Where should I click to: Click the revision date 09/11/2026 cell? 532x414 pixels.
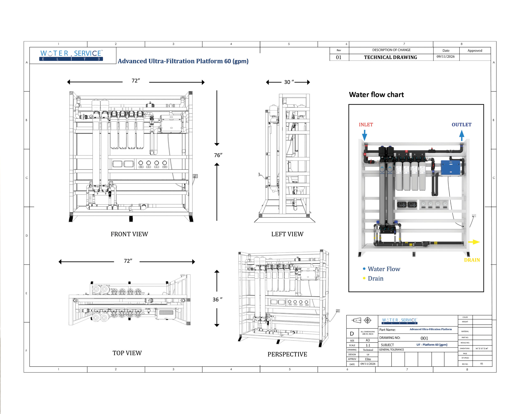[446, 57]
